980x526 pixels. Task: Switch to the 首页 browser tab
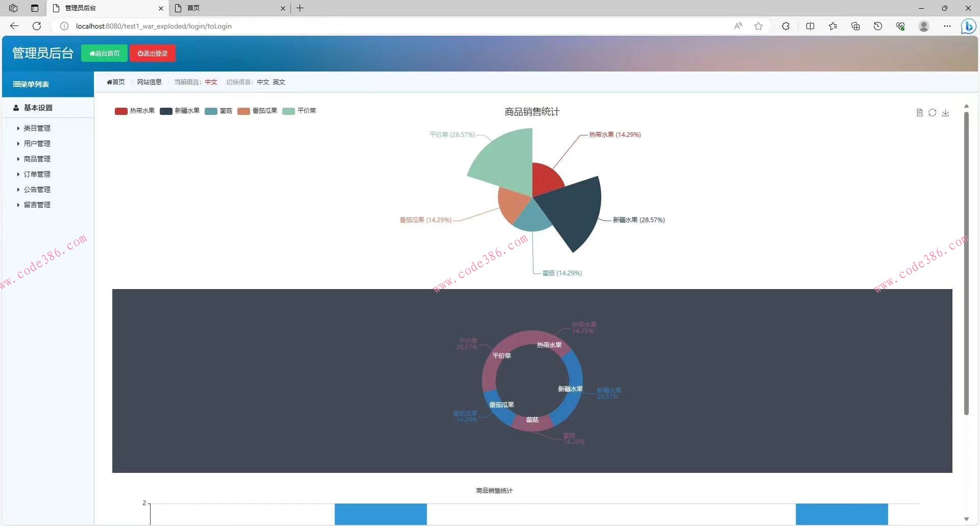pyautogui.click(x=230, y=8)
